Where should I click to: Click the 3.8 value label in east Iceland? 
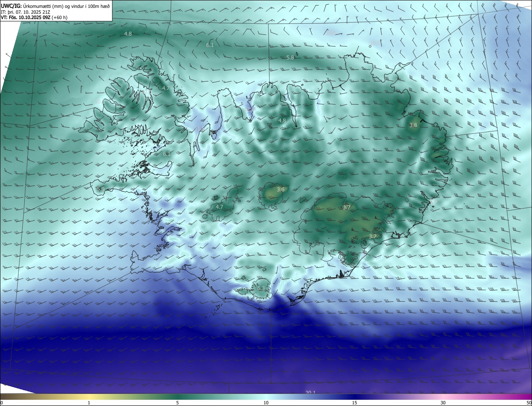(x=413, y=125)
